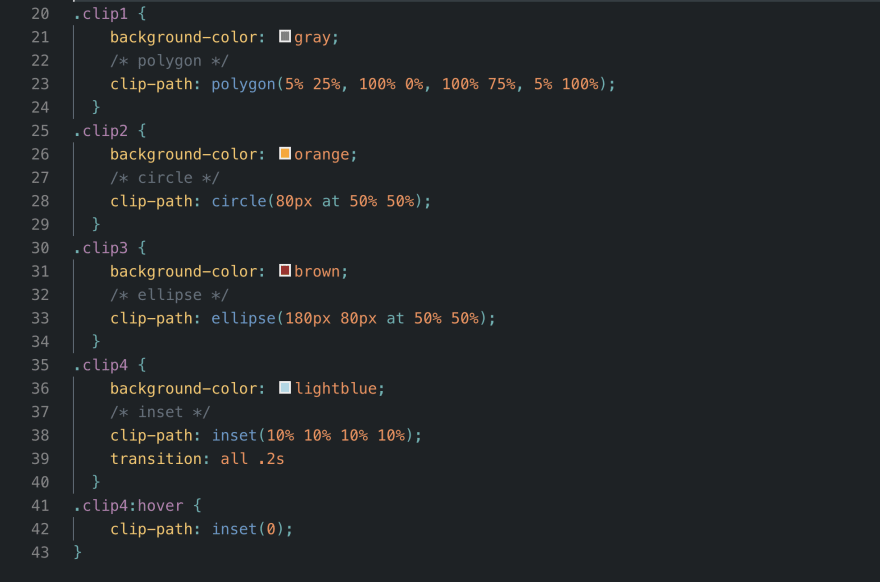Open the gray color swatch picker

285,36
